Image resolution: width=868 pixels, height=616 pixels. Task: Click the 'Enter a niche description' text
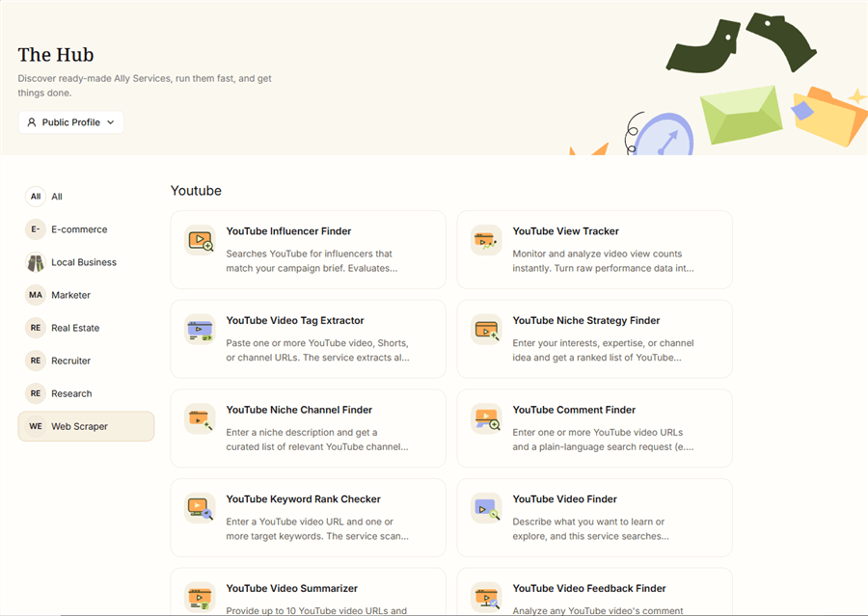[x=317, y=440]
